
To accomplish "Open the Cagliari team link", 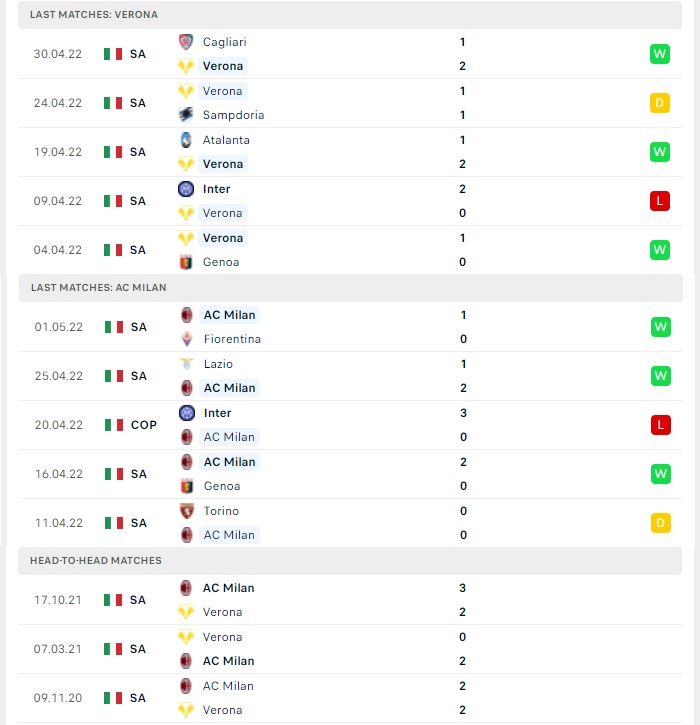I will pyautogui.click(x=225, y=42).
